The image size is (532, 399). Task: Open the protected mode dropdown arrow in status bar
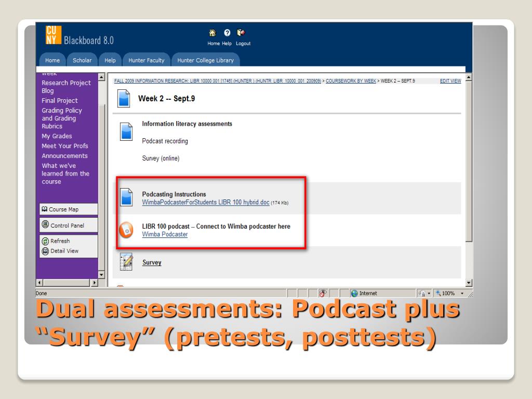(429, 294)
